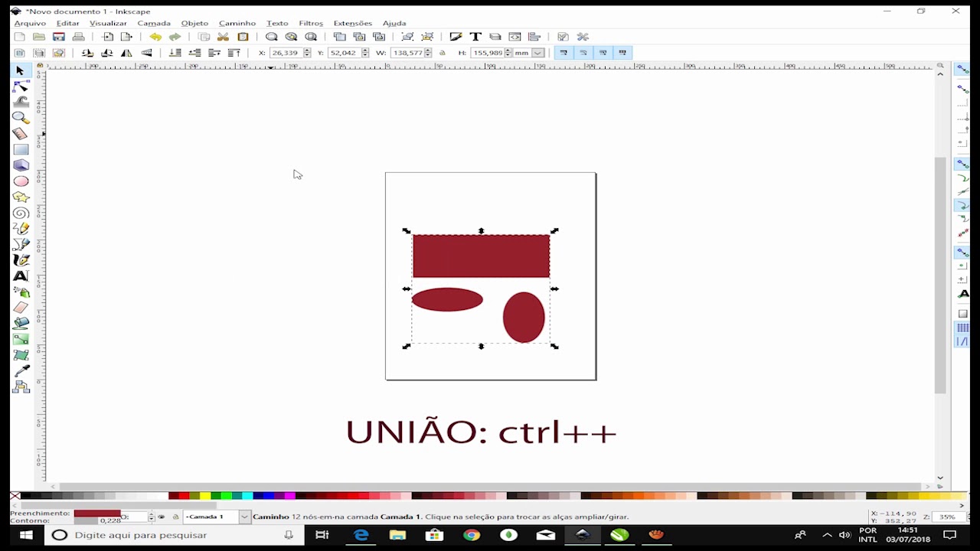Pick the yellow palette swatch
The height and width of the screenshot is (551, 980).
(x=205, y=496)
